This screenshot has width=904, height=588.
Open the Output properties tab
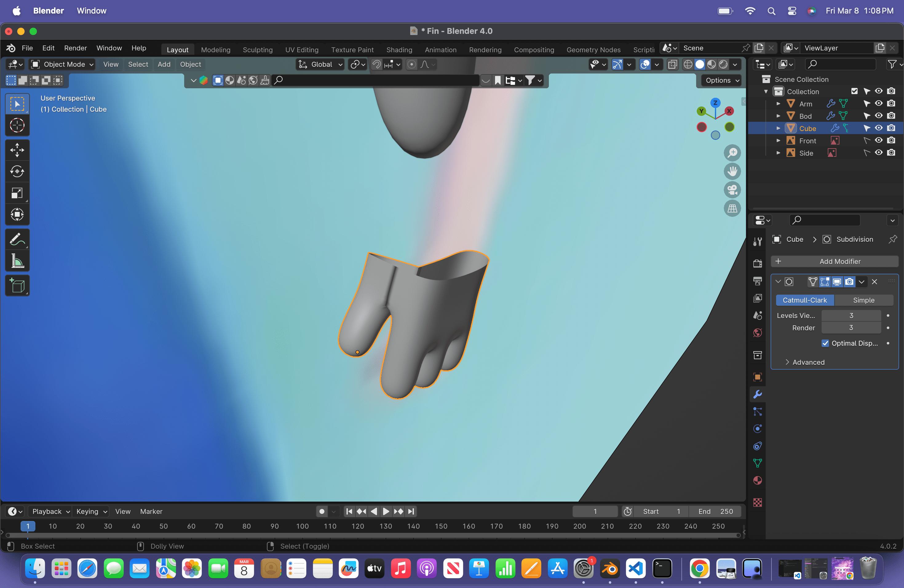click(x=757, y=281)
